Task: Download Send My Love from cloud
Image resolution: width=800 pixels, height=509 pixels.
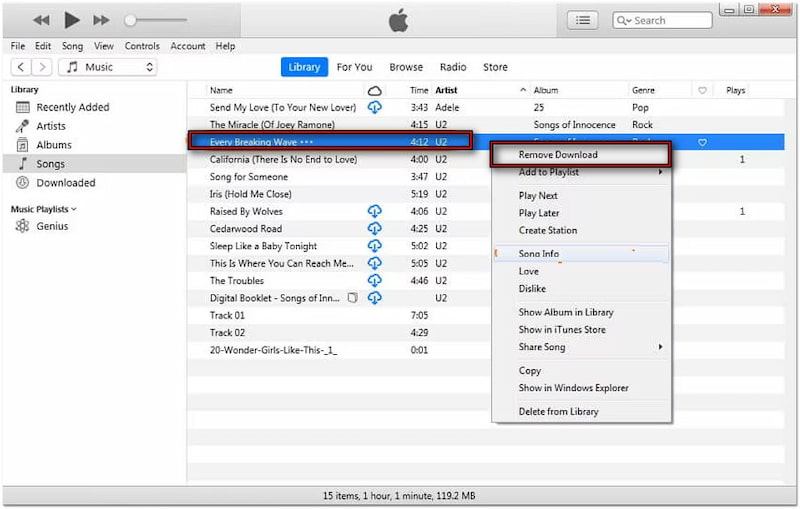Action: click(x=374, y=107)
